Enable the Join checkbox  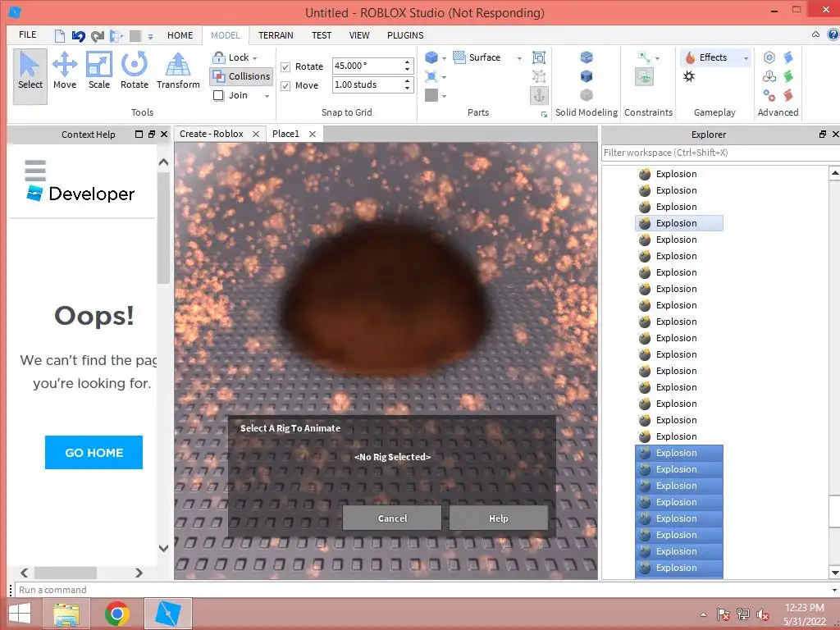click(218, 95)
